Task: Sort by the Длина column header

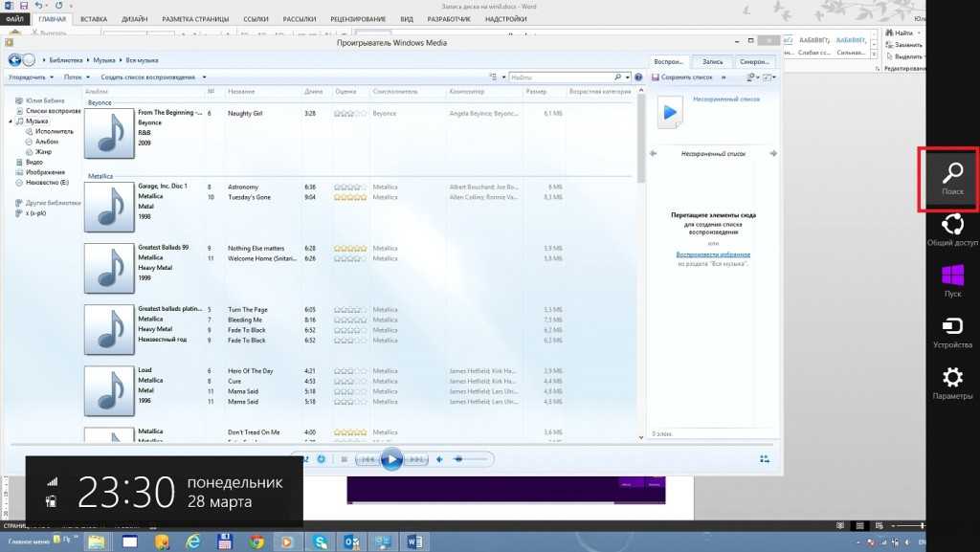Action: coord(314,91)
